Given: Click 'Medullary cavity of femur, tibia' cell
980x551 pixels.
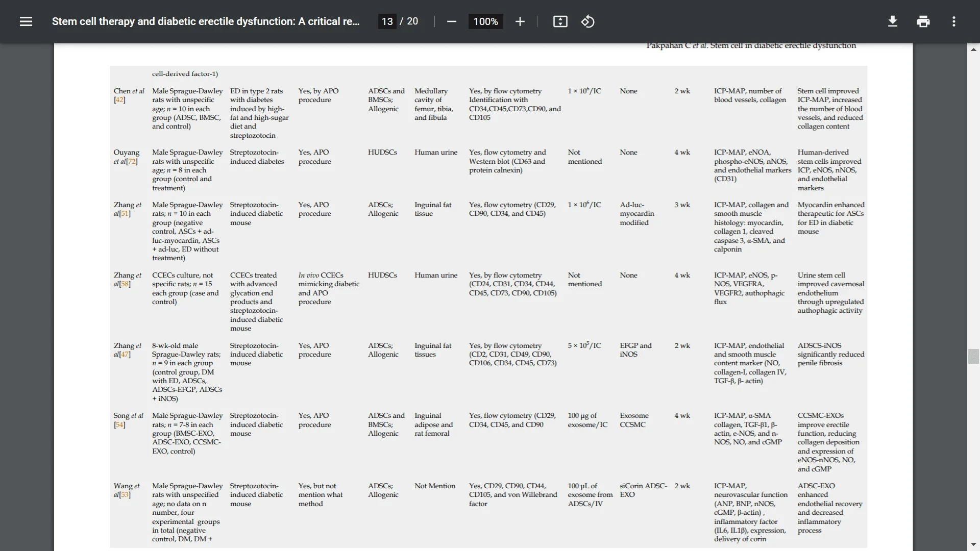Looking at the screenshot, I should [x=434, y=104].
